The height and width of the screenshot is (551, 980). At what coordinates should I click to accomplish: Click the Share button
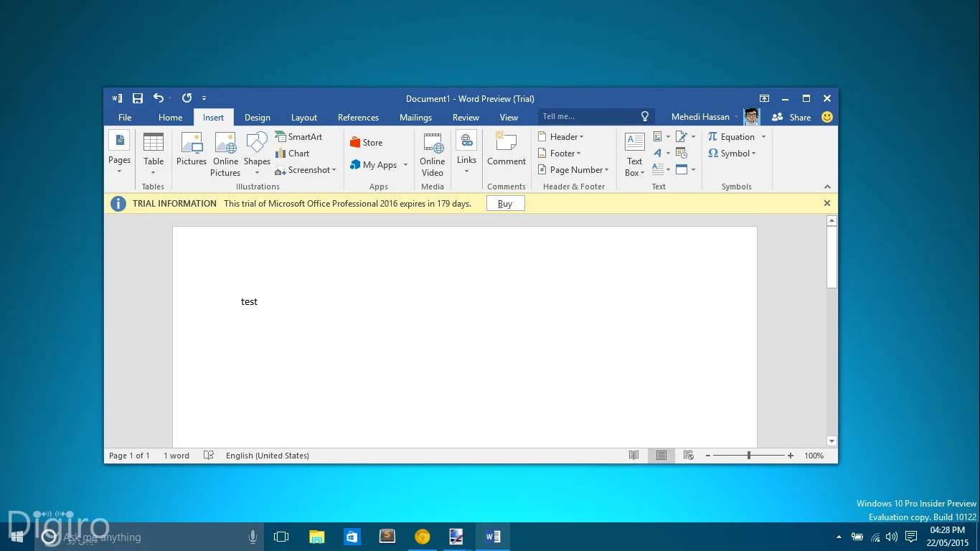coord(791,117)
